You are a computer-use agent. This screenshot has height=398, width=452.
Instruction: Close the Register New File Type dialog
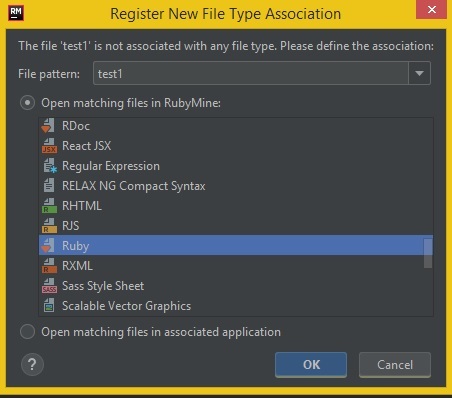pos(431,9)
